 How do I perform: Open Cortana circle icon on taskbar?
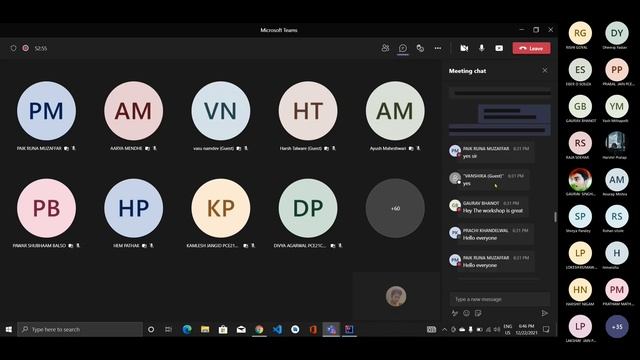pos(151,329)
